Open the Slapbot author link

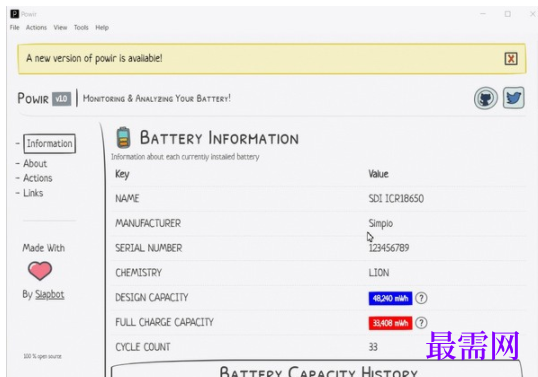click(50, 295)
